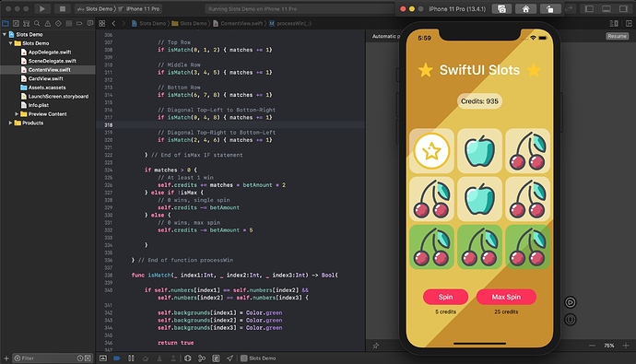Open the Symbol navigator icon
Image resolution: width=636 pixels, height=364 pixels.
[x=27, y=24]
